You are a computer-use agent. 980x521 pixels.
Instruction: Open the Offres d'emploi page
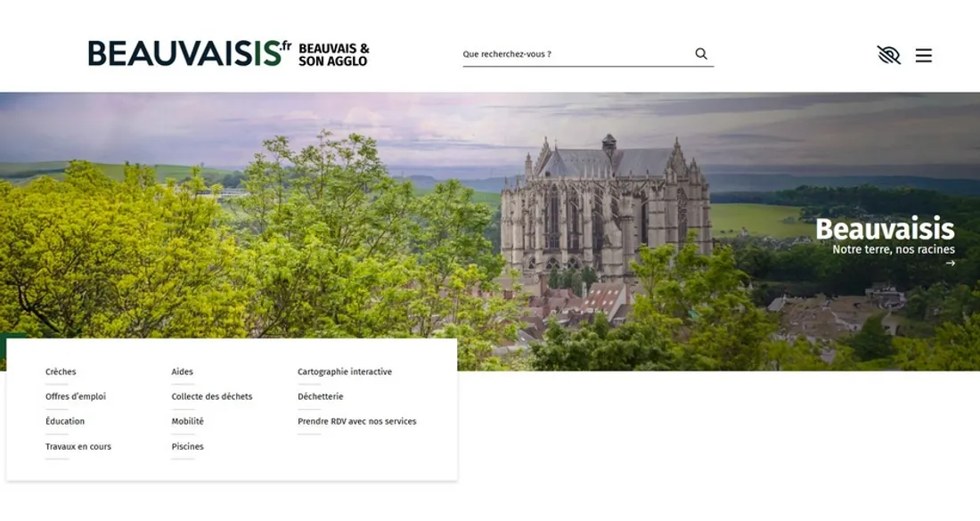tap(76, 396)
